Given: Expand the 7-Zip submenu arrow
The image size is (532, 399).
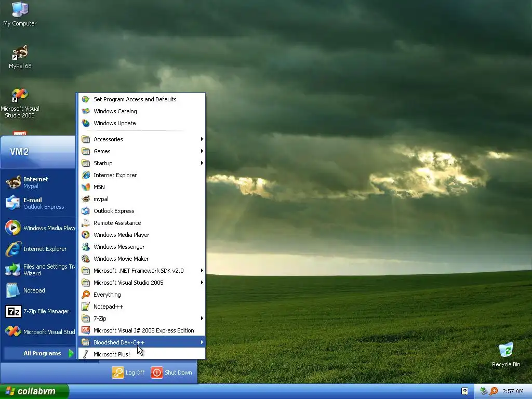Looking at the screenshot, I should click(x=202, y=318).
